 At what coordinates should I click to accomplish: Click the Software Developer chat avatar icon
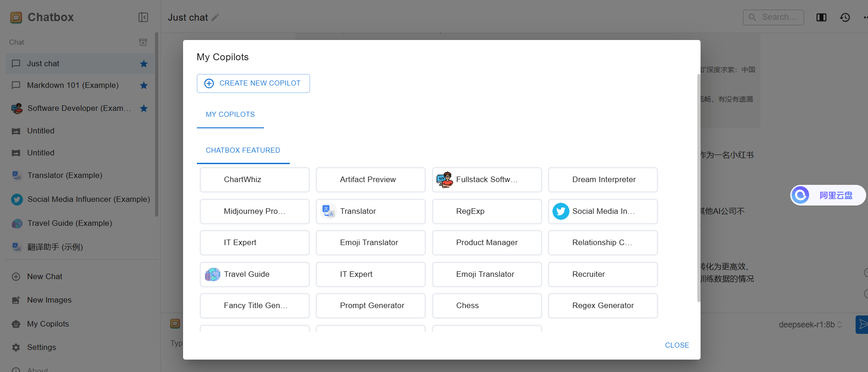[17, 109]
